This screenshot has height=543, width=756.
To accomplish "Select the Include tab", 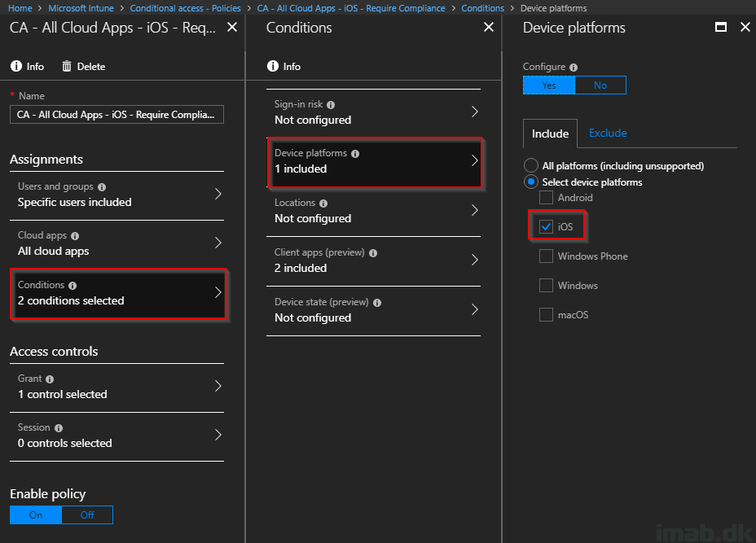I will (x=550, y=134).
